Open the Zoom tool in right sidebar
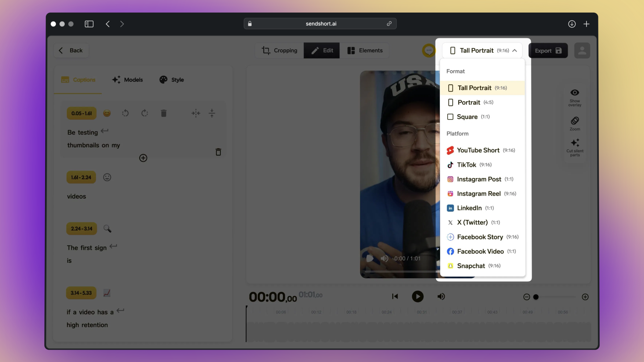Viewport: 644px width, 362px height. pos(575,123)
